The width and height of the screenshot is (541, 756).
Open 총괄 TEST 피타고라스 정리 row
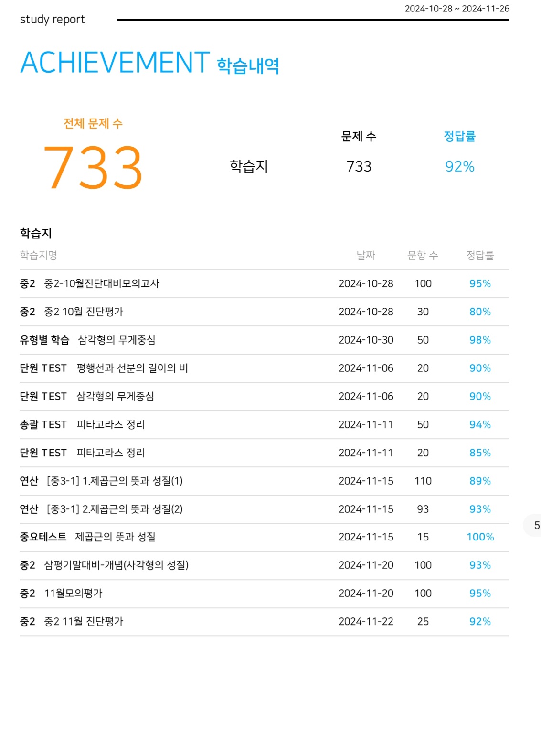click(x=264, y=424)
